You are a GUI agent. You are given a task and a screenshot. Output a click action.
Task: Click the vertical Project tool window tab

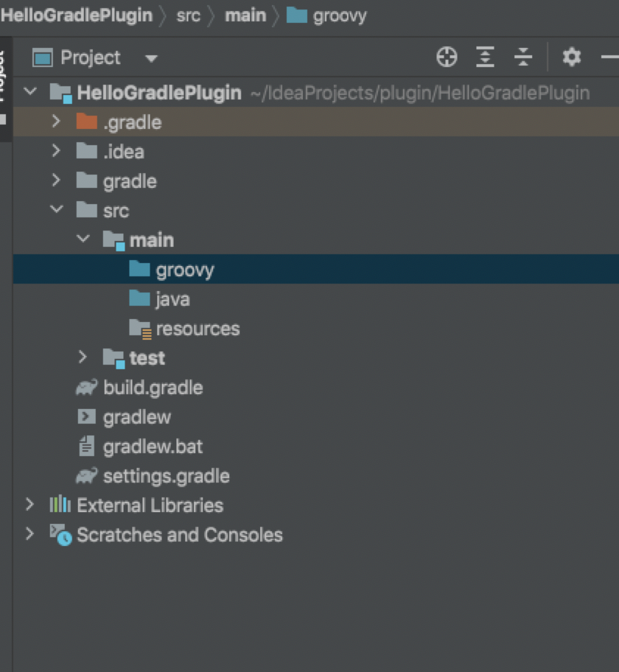coord(5,89)
